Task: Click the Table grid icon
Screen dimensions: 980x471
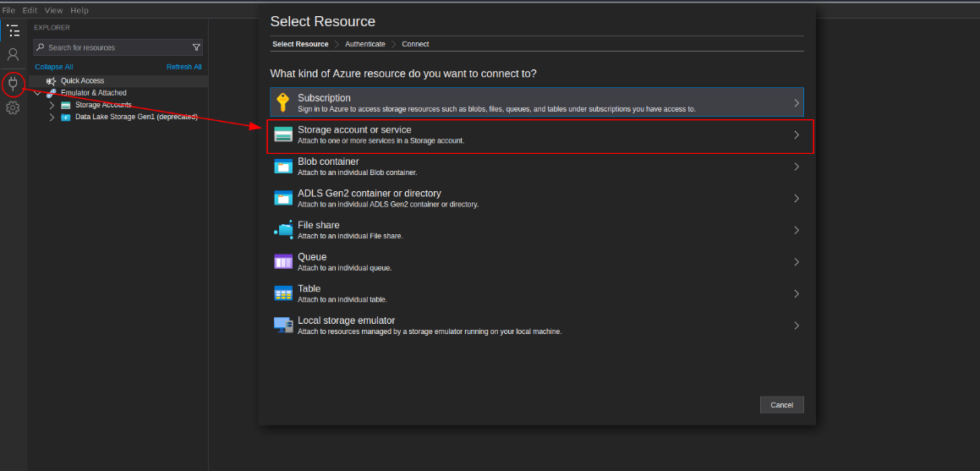Action: pos(283,293)
